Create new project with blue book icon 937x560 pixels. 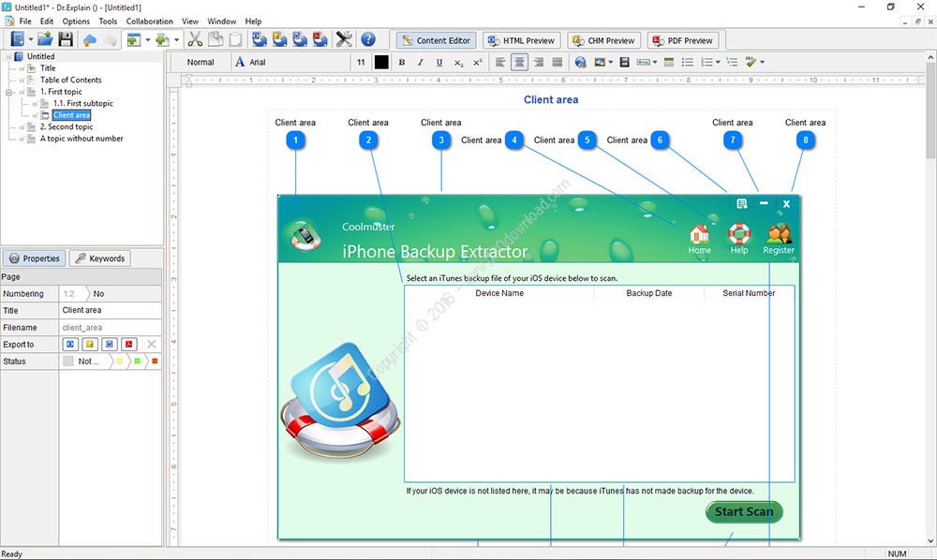coord(17,39)
